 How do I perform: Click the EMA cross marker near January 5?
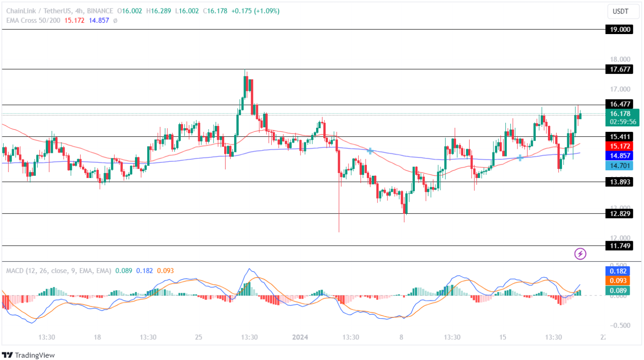pyautogui.click(x=370, y=151)
